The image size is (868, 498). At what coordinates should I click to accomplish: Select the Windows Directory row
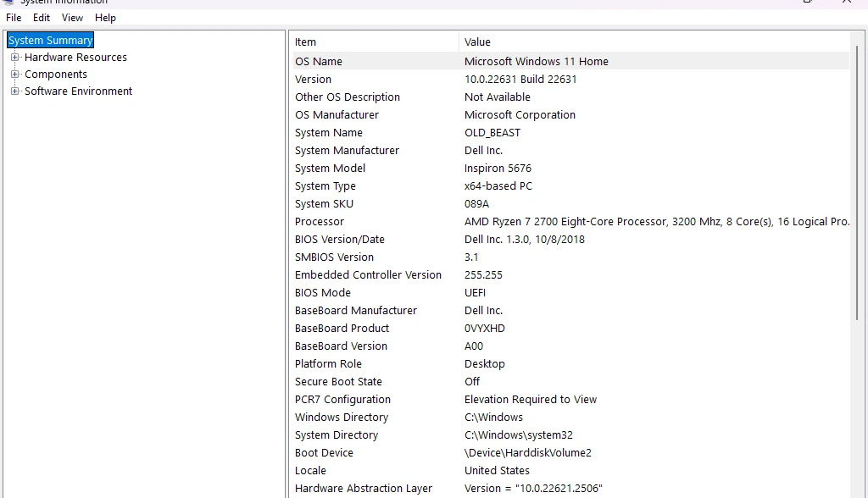coord(570,418)
